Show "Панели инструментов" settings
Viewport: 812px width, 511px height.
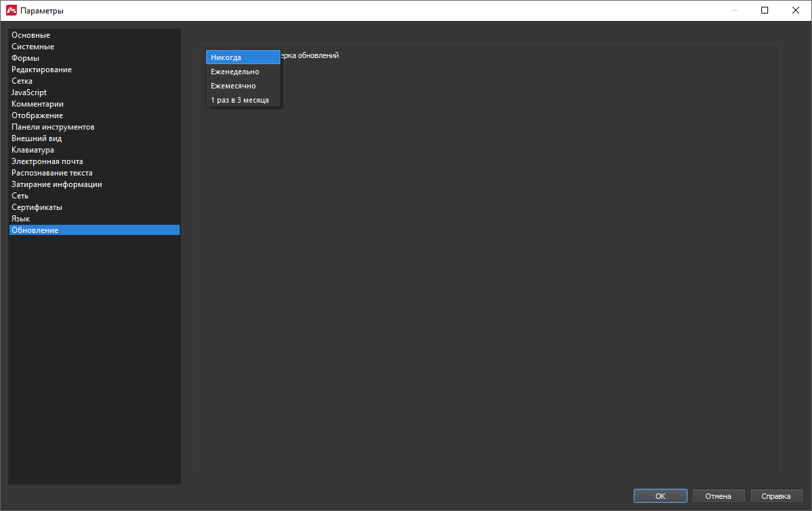[x=53, y=127]
